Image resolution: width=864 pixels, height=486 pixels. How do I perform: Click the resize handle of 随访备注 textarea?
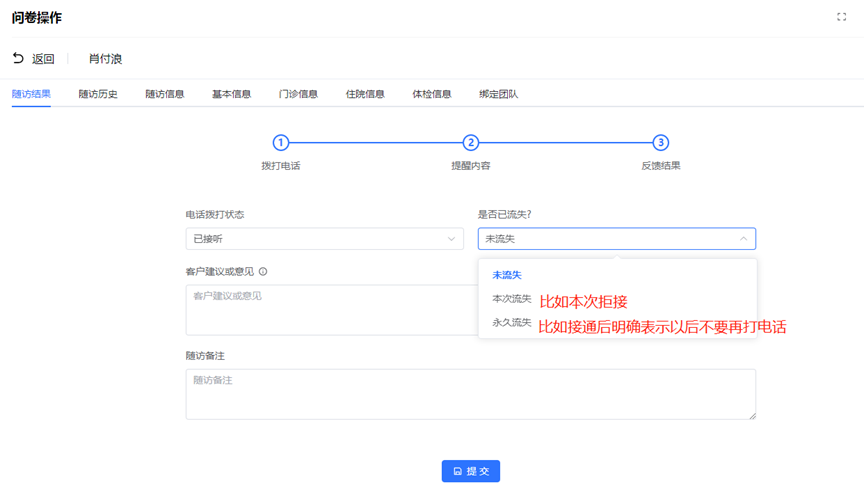pyautogui.click(x=753, y=416)
